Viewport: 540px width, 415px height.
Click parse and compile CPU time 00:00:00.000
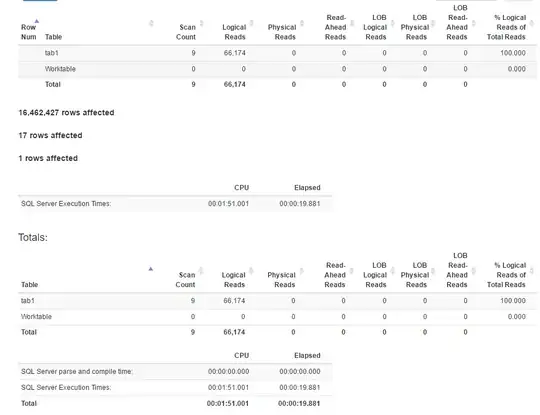(x=228, y=372)
